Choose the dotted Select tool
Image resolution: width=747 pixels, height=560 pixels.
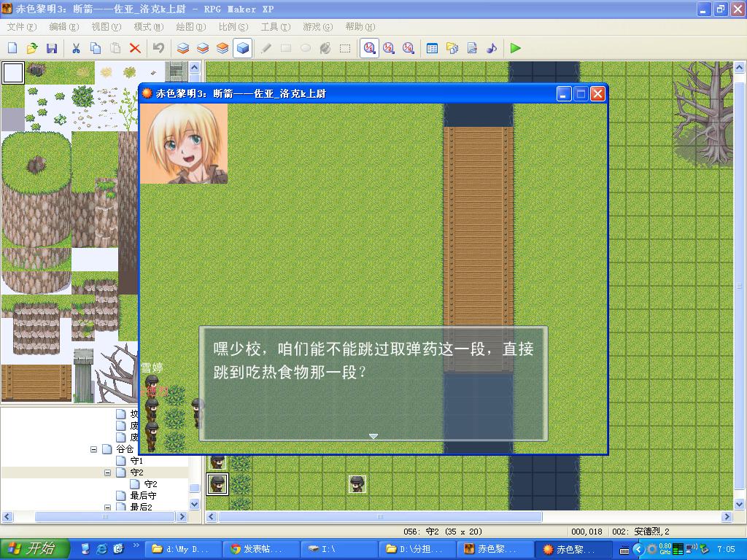[345, 48]
